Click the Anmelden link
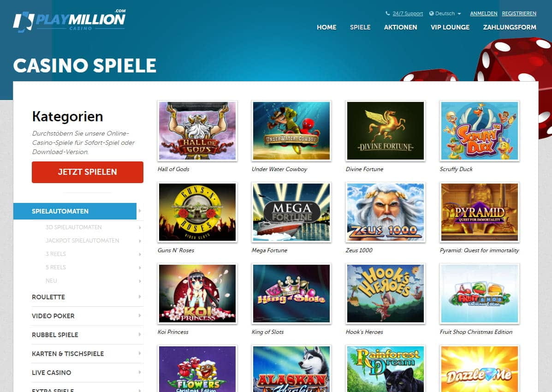Viewport: 552px width, 392px height. (483, 13)
